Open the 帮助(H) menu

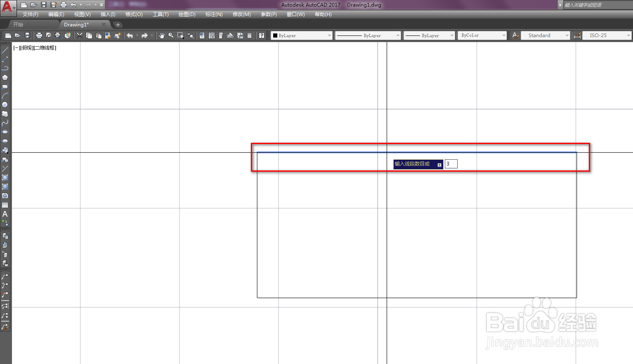[323, 14]
